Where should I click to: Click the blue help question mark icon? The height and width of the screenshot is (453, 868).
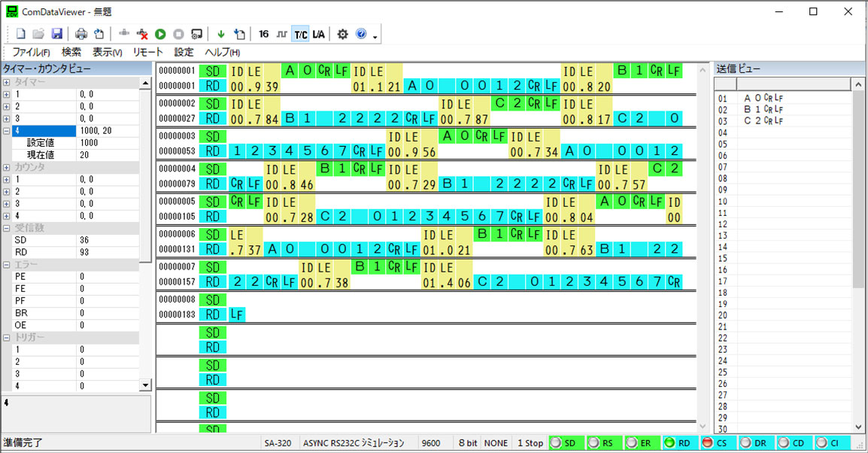click(x=361, y=34)
